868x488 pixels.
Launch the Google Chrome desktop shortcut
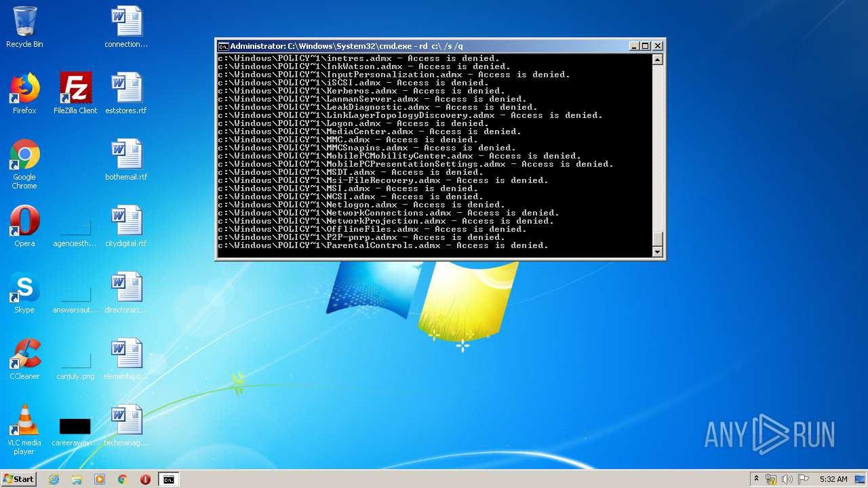click(24, 164)
